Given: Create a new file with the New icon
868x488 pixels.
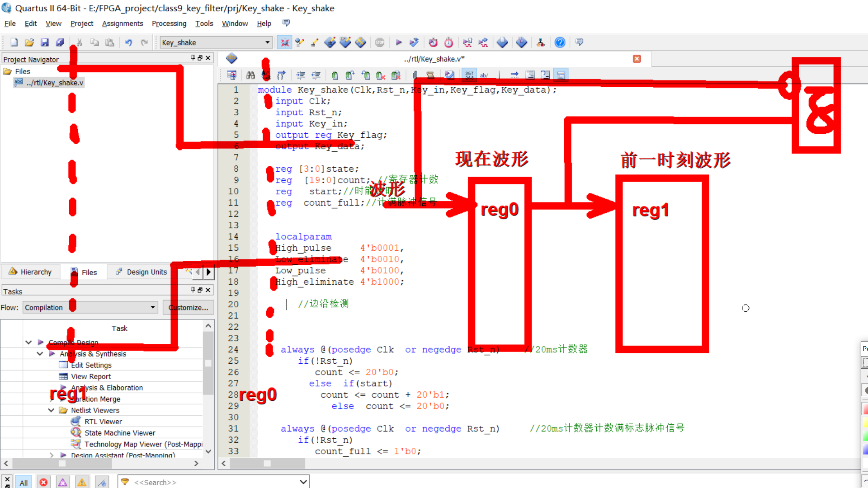Looking at the screenshot, I should pyautogui.click(x=14, y=42).
